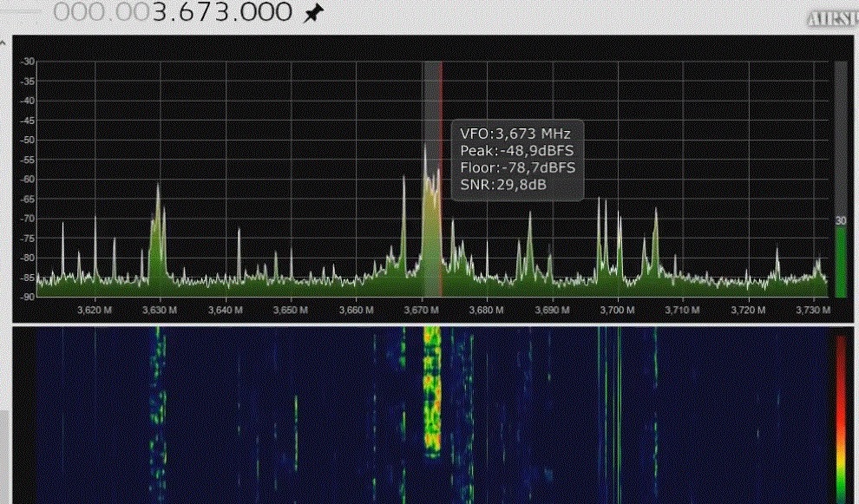Viewport: 859px width, 504px height.
Task: Click the "VFO:3,673 MHz" tooltip line
Action: click(x=515, y=134)
